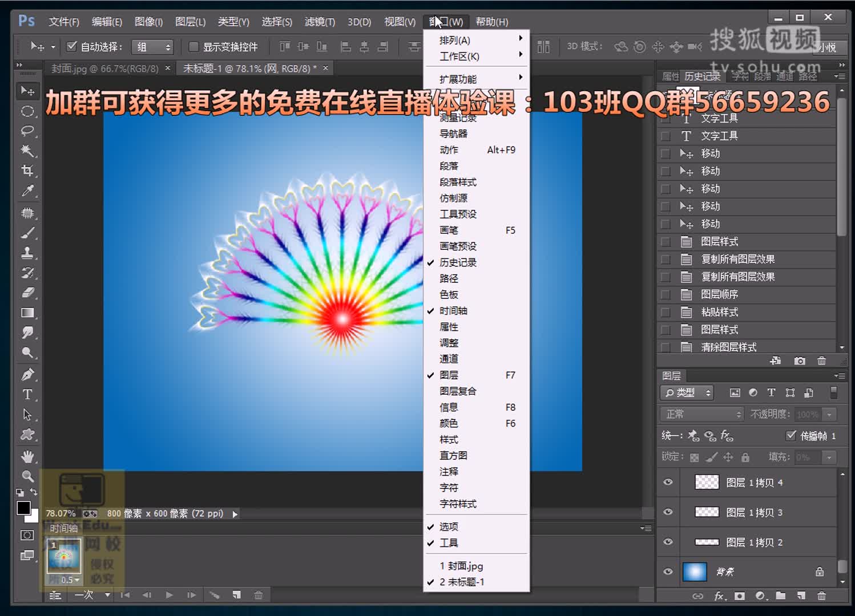Screen dimensions: 855x616
Task: Select the Zoom tool
Action: (27, 476)
